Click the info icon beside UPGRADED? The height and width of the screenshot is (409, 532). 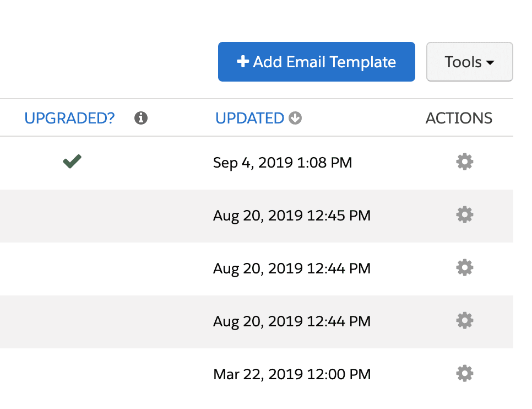point(140,117)
